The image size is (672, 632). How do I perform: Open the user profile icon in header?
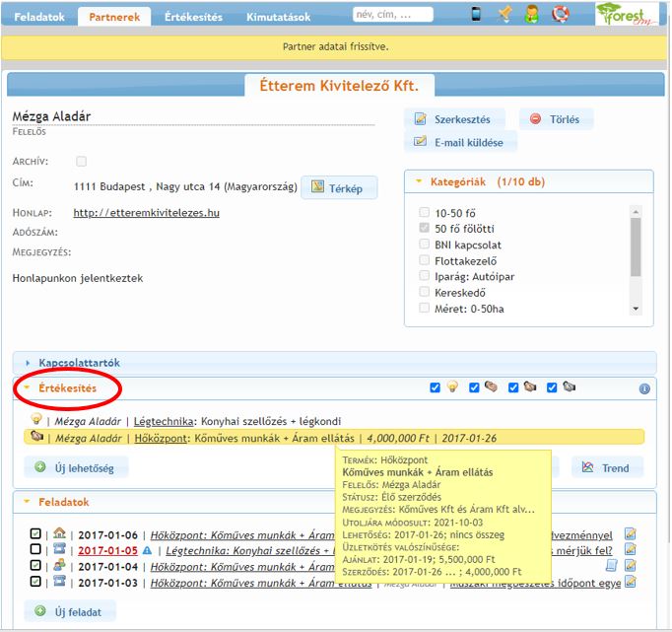[x=532, y=14]
